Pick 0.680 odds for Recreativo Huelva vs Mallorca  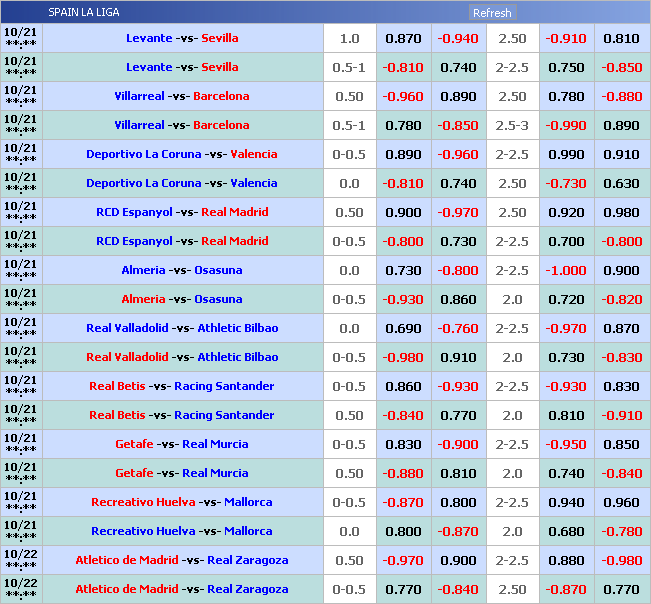(566, 531)
